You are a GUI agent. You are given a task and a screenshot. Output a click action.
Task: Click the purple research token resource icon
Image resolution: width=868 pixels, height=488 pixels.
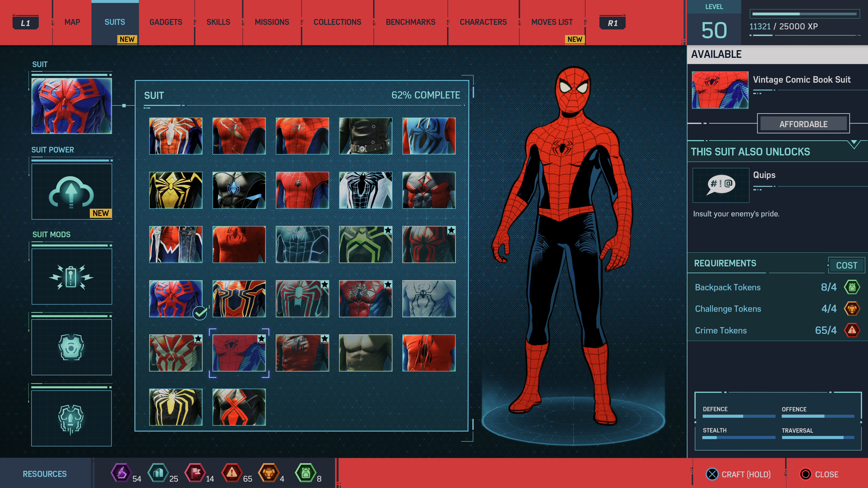tap(121, 472)
